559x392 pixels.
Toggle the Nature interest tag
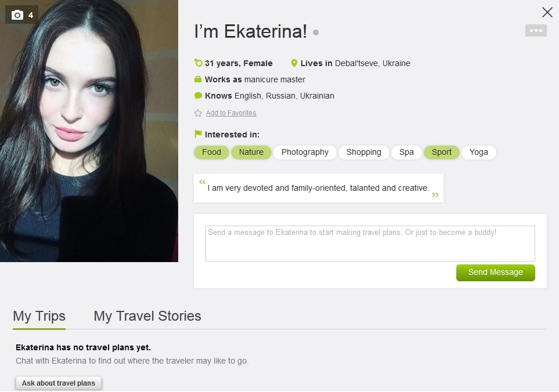coord(251,152)
